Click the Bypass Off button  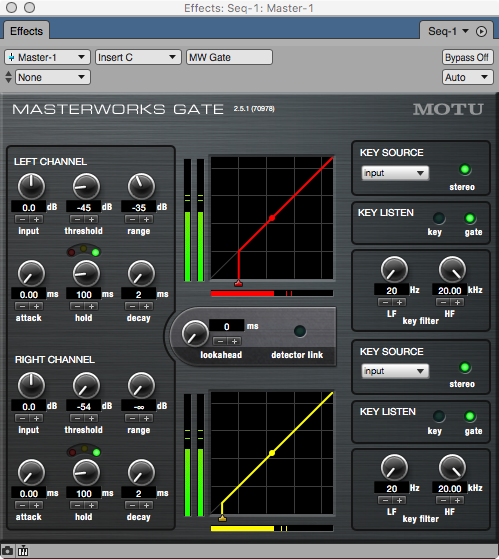[x=468, y=57]
